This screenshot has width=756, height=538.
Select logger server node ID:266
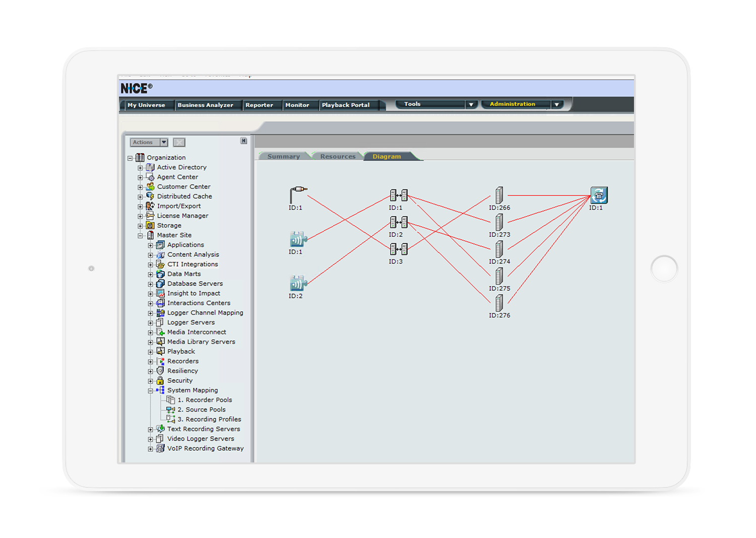click(x=499, y=195)
